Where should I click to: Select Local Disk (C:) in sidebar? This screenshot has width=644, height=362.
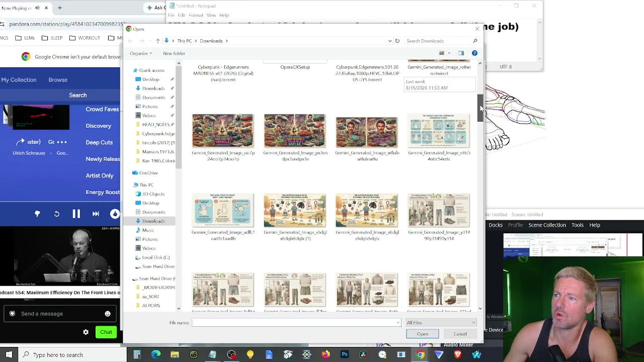click(x=155, y=257)
